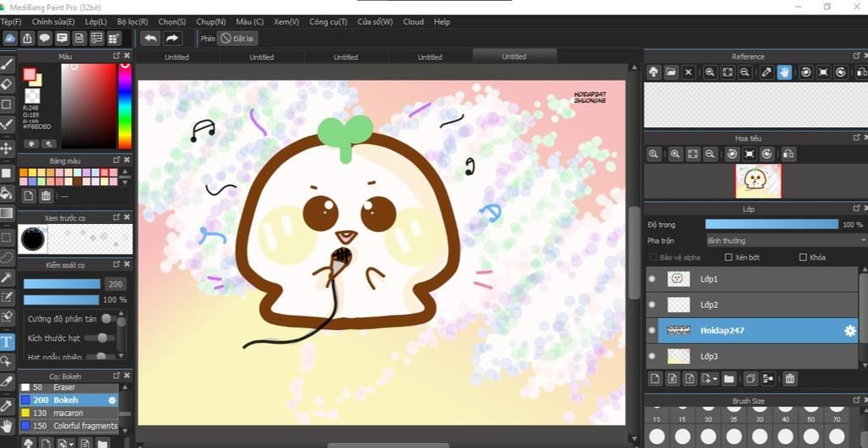
Task: Click the rainbow hue strip
Action: [125, 105]
